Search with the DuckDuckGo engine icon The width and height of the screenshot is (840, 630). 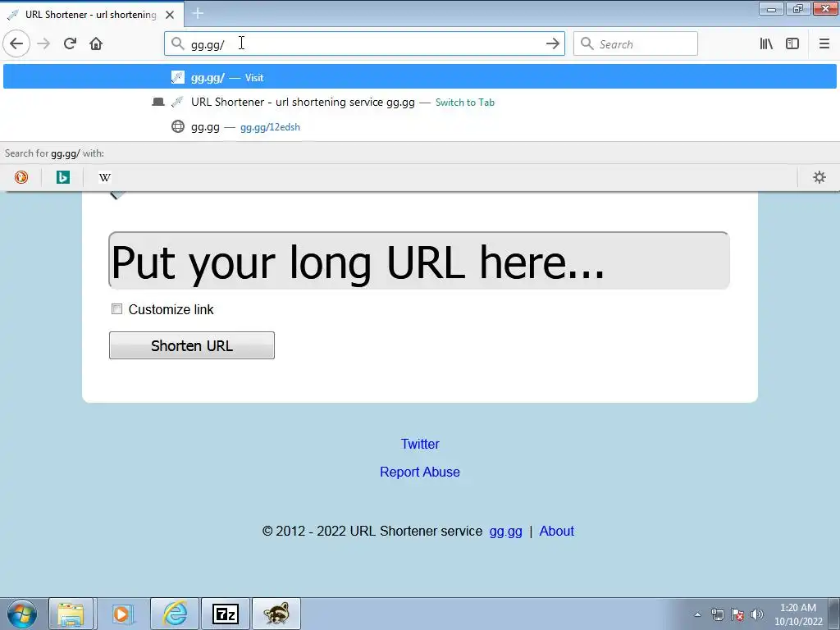(21, 177)
